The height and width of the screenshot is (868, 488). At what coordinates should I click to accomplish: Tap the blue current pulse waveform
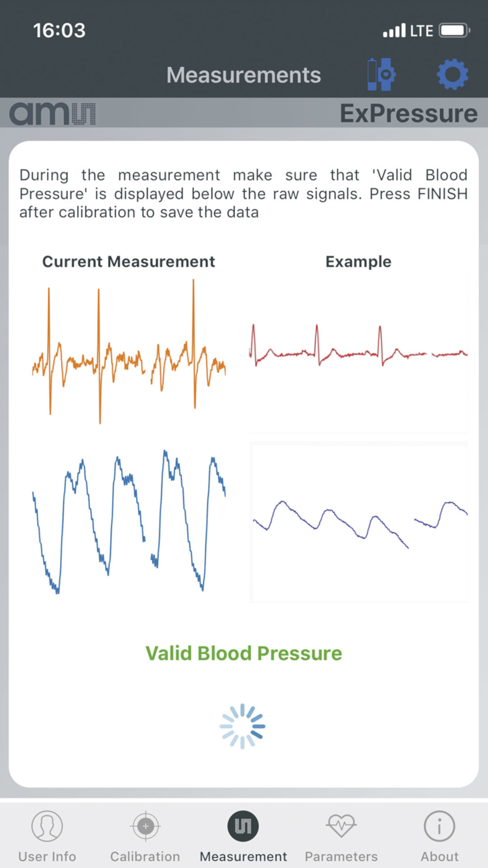[x=129, y=521]
